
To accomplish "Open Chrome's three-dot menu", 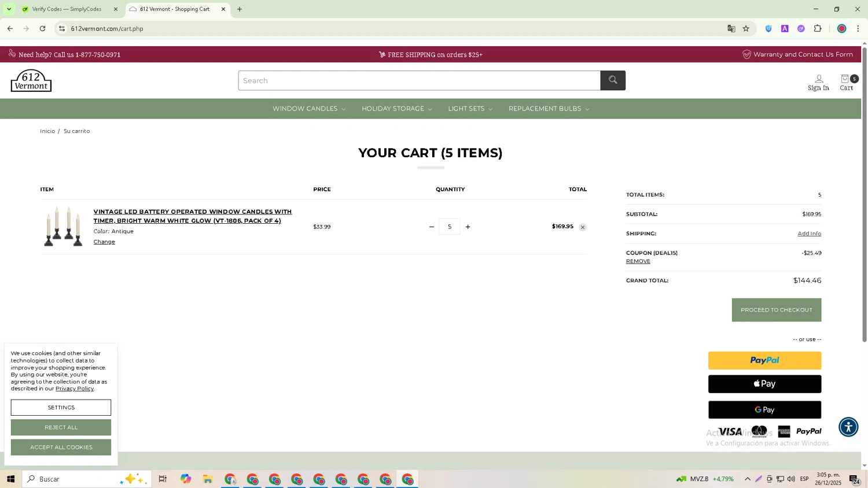I will tap(858, 28).
